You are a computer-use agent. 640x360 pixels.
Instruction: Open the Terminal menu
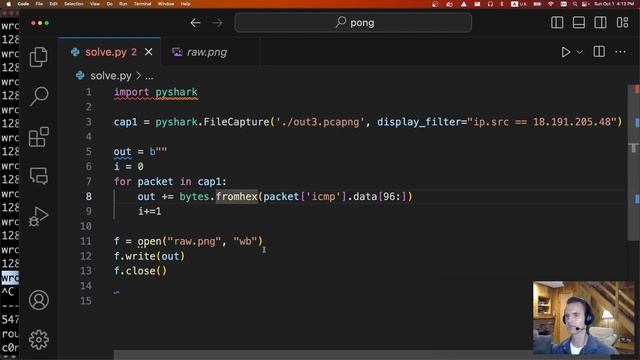click(142, 4)
